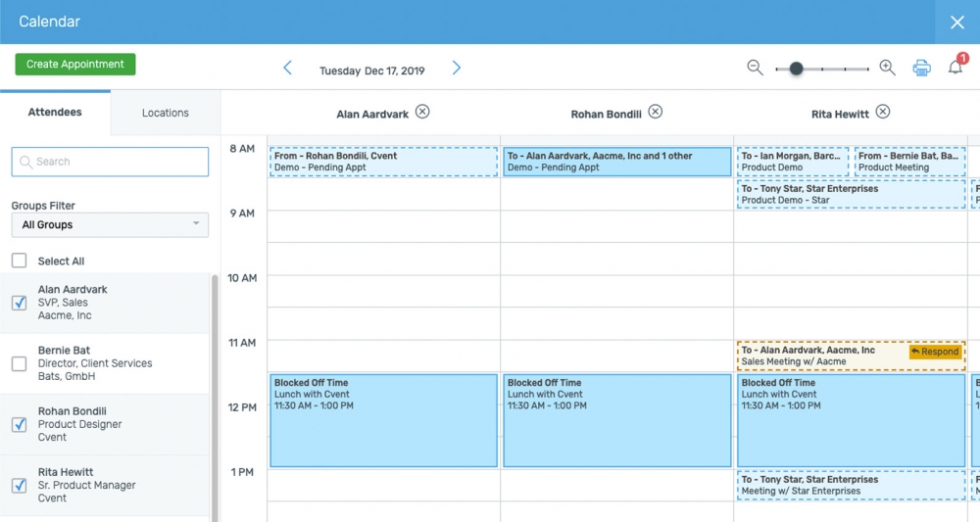Go to next day arrow

click(457, 68)
